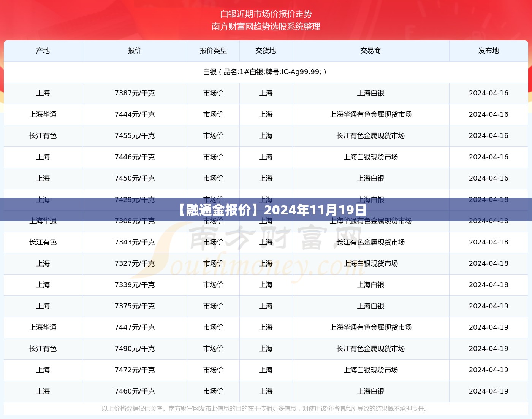Click delivery place 上海 in the 7327元 row
This screenshot has width=532, height=419.
266,263
